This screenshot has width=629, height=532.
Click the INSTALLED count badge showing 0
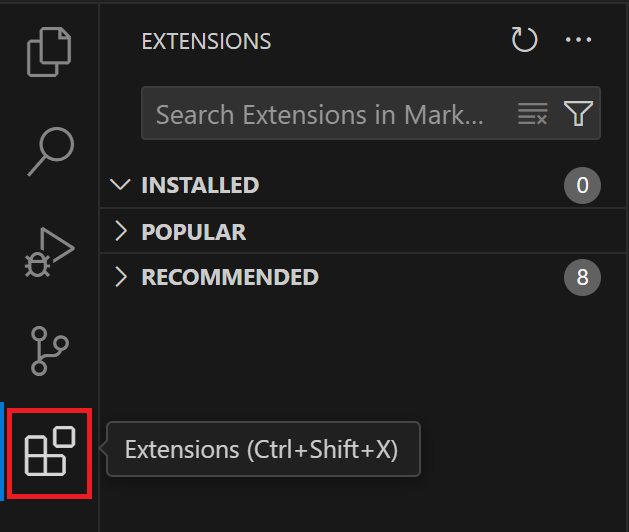tap(582, 186)
